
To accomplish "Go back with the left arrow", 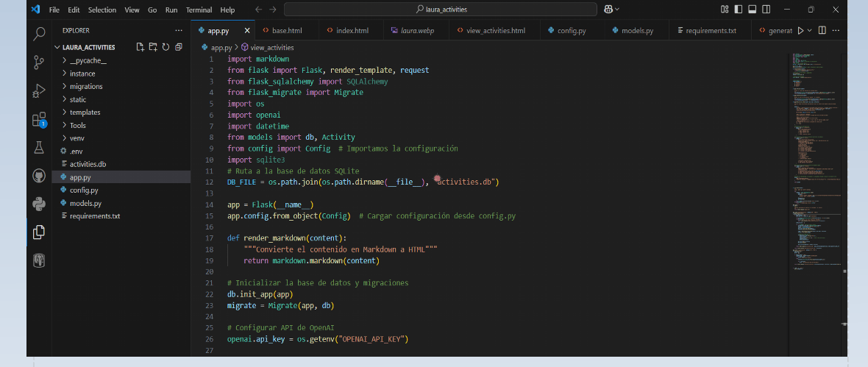I will (x=258, y=10).
